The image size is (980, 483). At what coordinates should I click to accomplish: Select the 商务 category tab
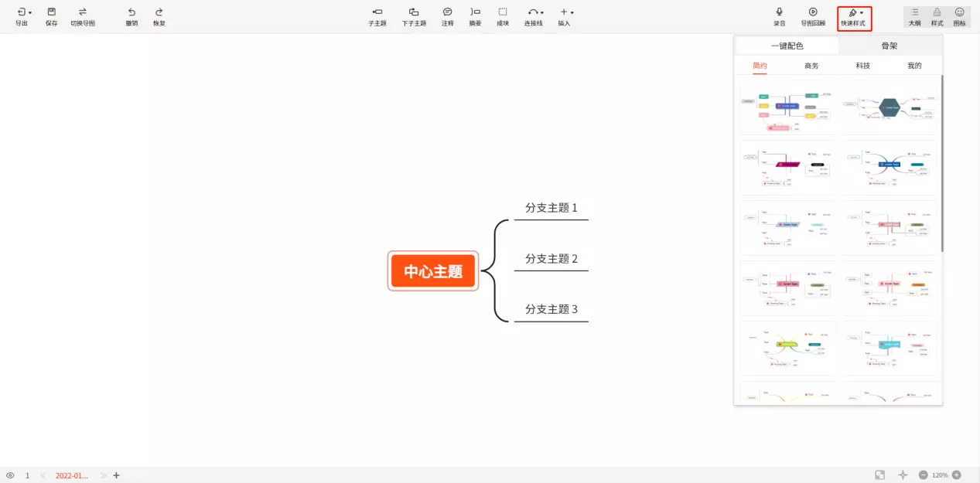coord(811,66)
